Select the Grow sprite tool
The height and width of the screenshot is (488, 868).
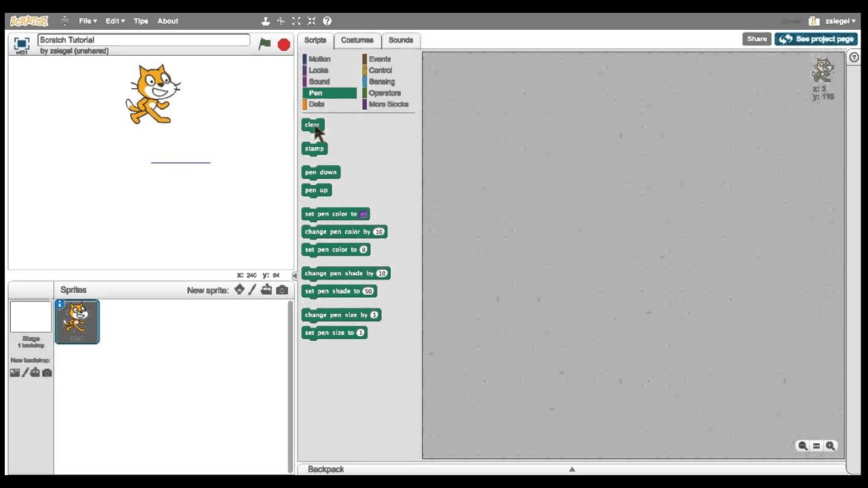tap(296, 21)
